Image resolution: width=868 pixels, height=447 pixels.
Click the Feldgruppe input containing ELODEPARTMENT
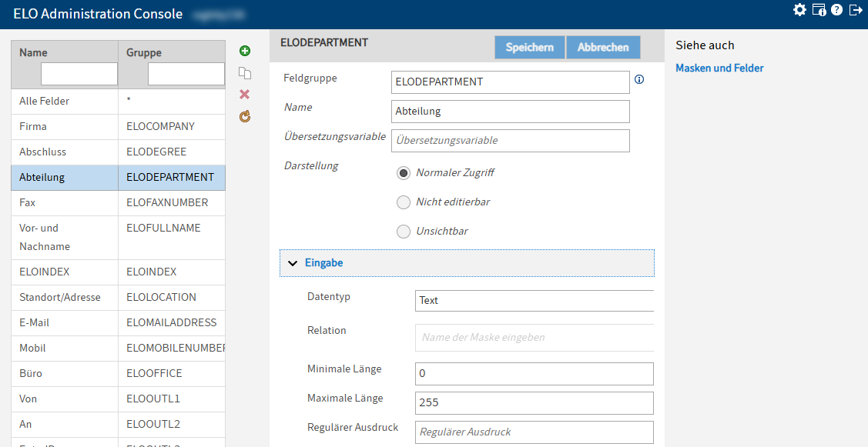click(x=510, y=82)
